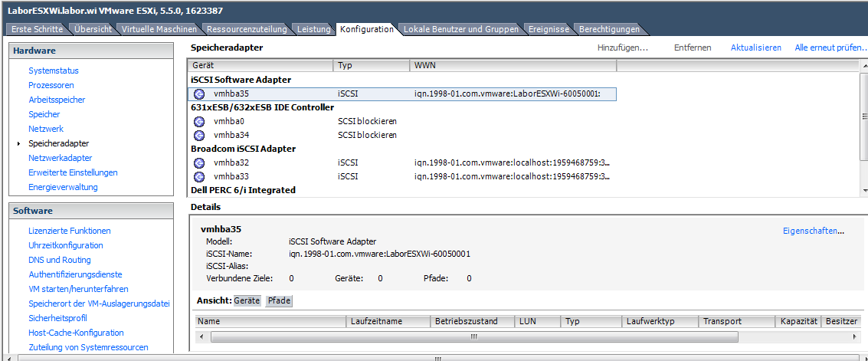Image resolution: width=868 pixels, height=361 pixels.
Task: Switch view to Pfade
Action: pyautogui.click(x=279, y=300)
